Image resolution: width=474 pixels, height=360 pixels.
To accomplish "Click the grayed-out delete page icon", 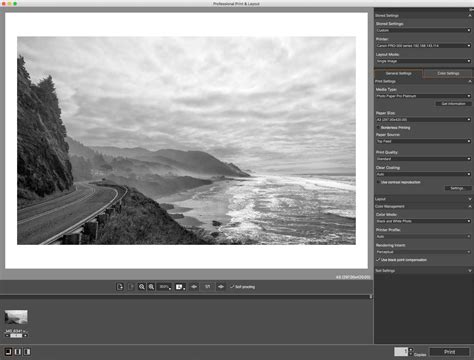I will [x=131, y=287].
